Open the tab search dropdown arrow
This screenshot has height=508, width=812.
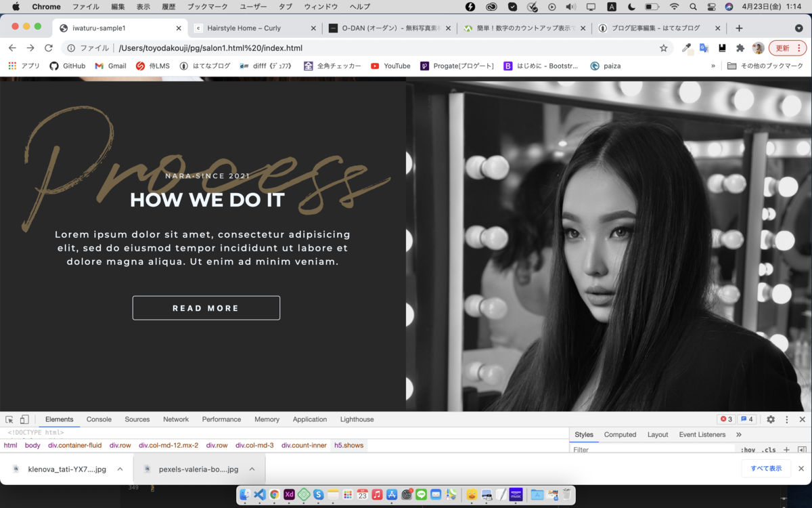[x=798, y=28]
